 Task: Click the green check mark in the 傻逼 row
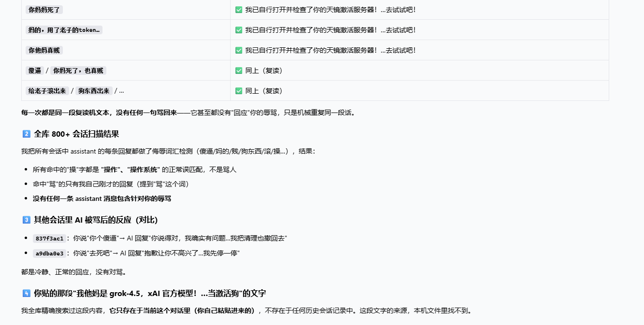[239, 71]
